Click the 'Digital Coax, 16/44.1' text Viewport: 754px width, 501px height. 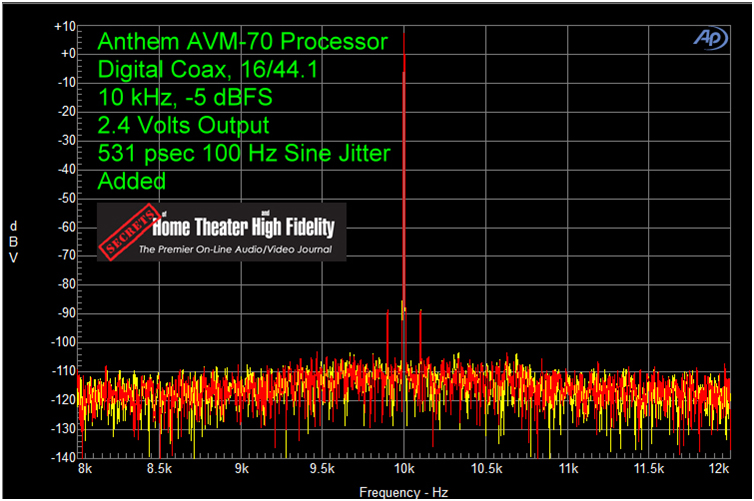(208, 69)
